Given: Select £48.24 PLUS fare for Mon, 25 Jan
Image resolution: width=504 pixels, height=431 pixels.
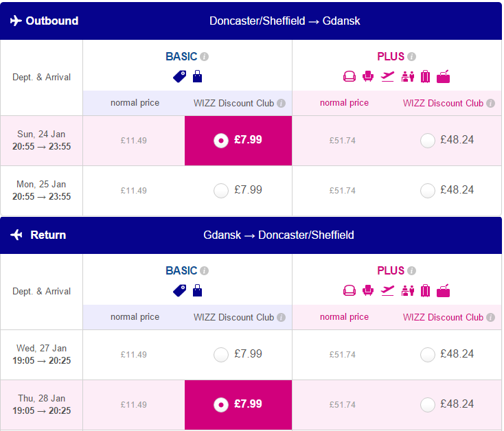Looking at the screenshot, I should coord(428,191).
